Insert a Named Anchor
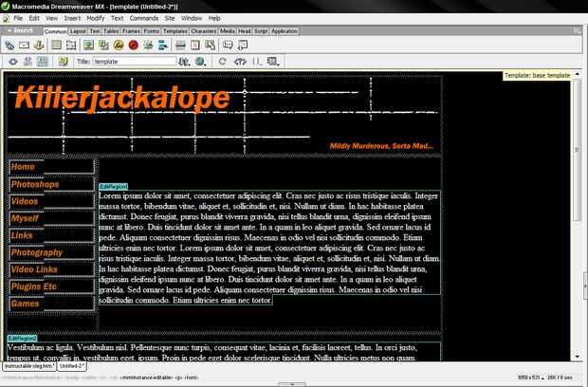Screen dimensions: 588x387 [39, 46]
